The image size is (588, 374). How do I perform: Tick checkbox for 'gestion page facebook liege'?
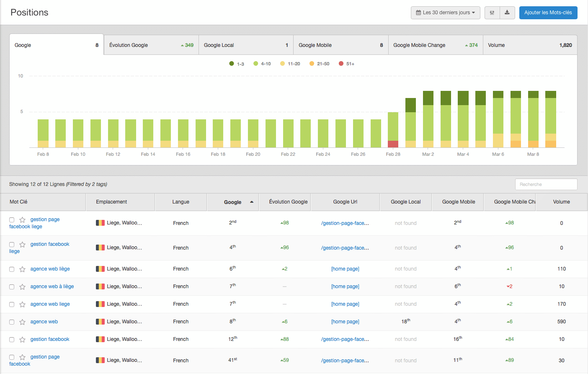click(x=12, y=220)
